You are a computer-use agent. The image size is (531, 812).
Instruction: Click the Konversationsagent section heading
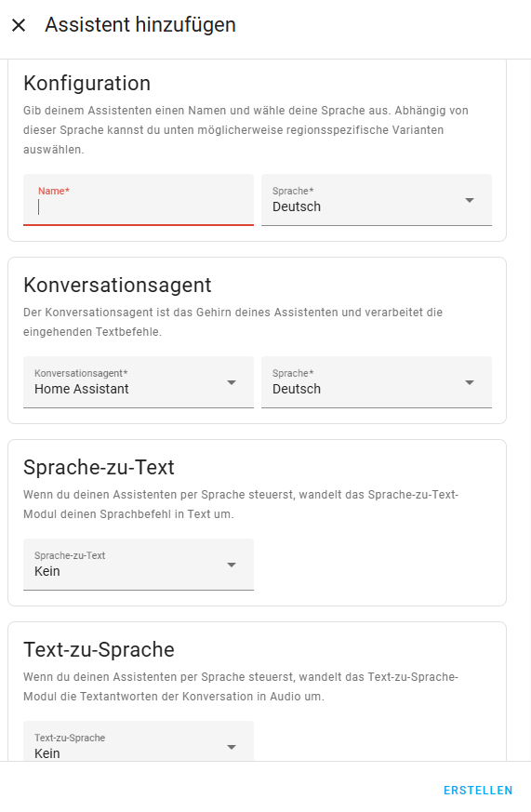point(117,286)
